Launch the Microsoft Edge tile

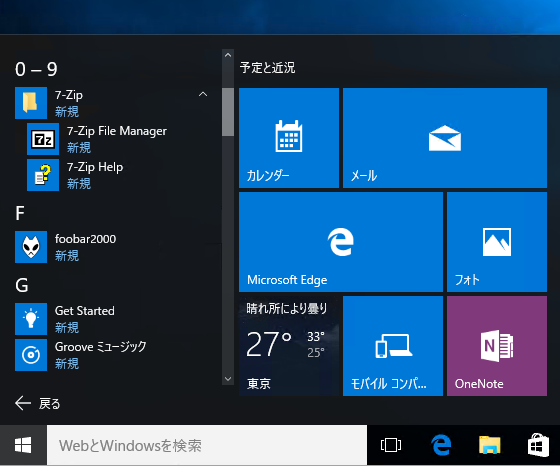click(x=341, y=242)
